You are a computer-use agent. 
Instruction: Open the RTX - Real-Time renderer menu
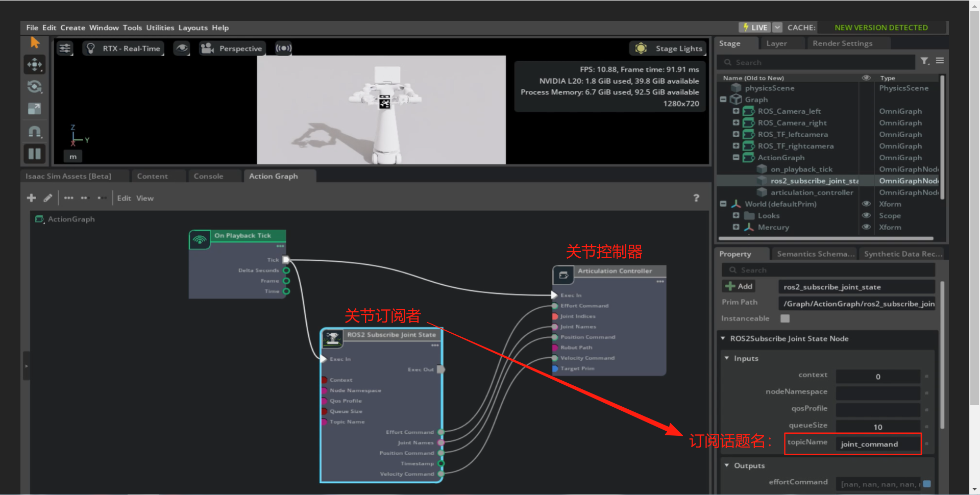(x=124, y=48)
